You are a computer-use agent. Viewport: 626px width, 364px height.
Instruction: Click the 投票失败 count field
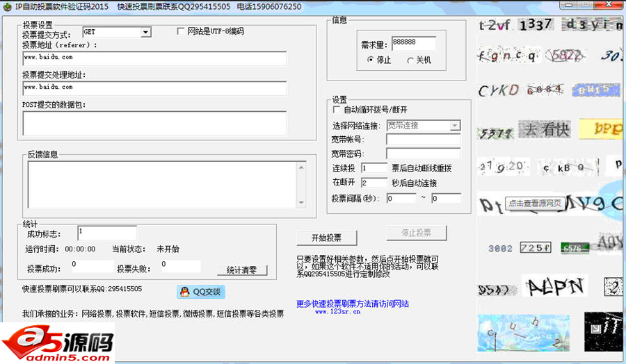(x=180, y=266)
